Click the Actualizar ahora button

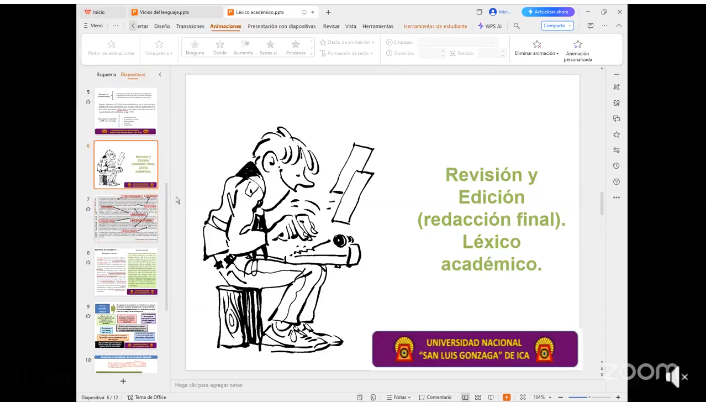(x=548, y=12)
